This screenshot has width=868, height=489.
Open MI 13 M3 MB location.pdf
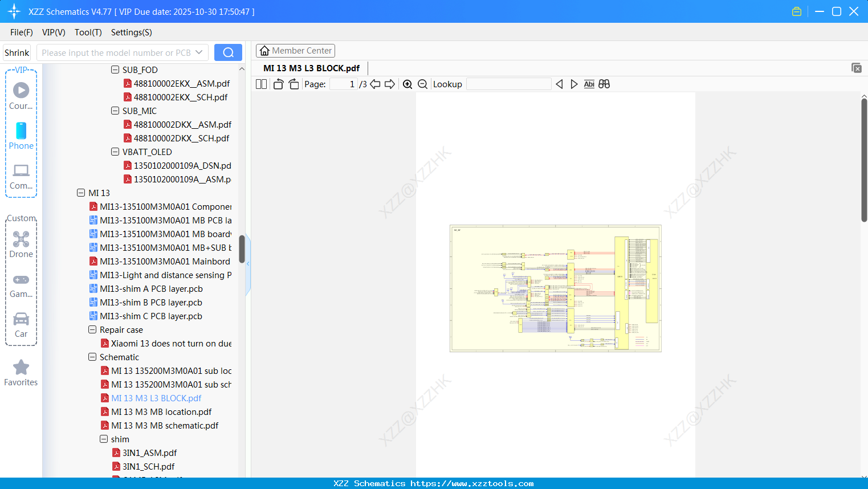click(161, 412)
